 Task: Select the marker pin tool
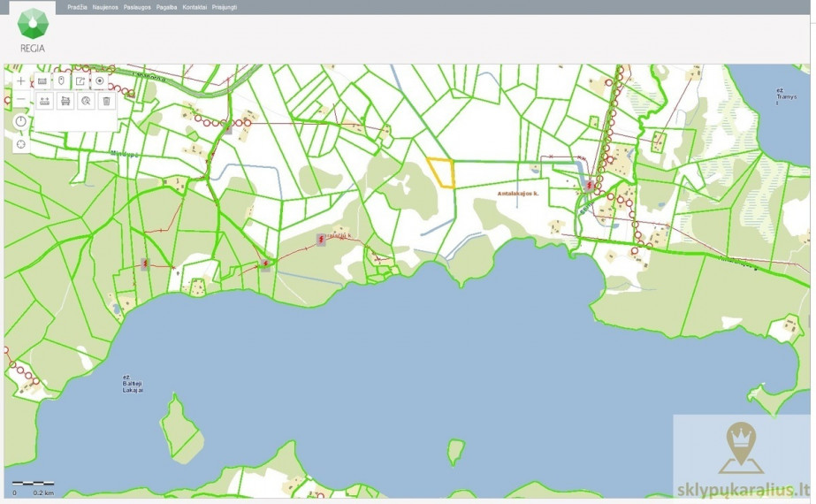click(61, 81)
